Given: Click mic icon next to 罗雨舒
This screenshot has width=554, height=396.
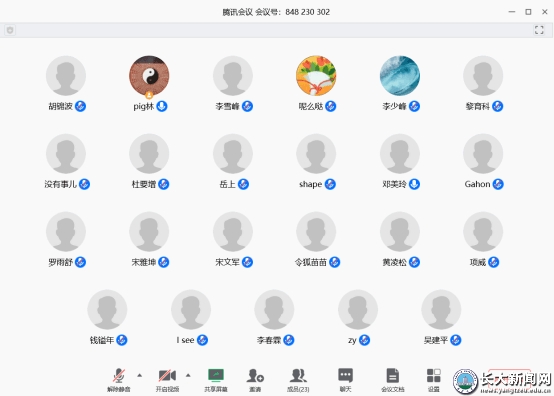Looking at the screenshot, I should (80, 262).
